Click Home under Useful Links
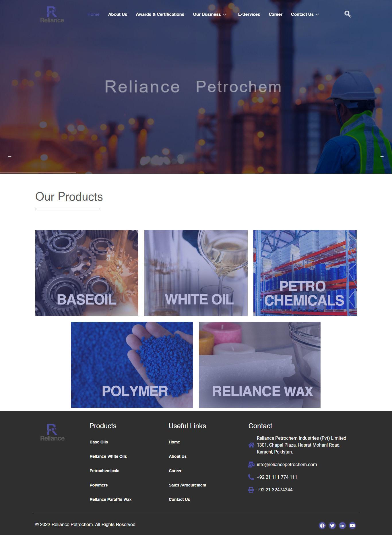Image resolution: width=392 pixels, height=535 pixels. pyautogui.click(x=174, y=442)
